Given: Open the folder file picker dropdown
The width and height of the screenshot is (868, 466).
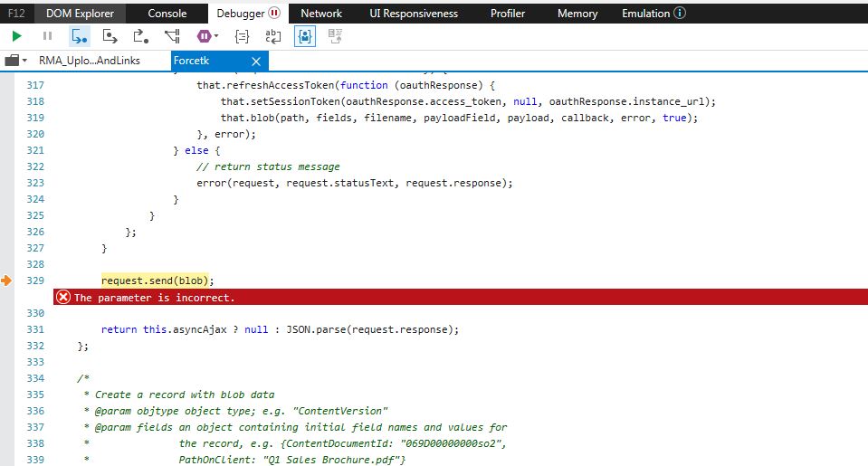Looking at the screenshot, I should pyautogui.click(x=16, y=61).
